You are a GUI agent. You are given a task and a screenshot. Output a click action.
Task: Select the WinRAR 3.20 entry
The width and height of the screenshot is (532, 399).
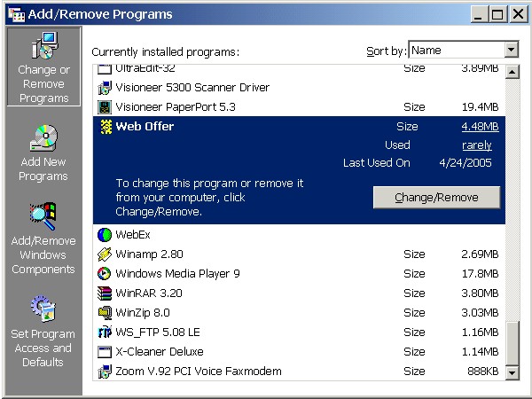point(299,293)
